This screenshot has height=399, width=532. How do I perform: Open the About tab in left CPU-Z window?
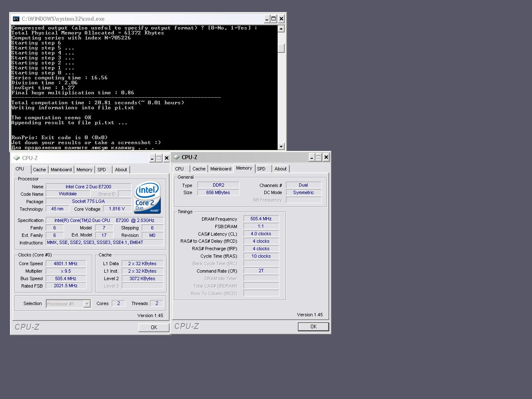coord(121,170)
